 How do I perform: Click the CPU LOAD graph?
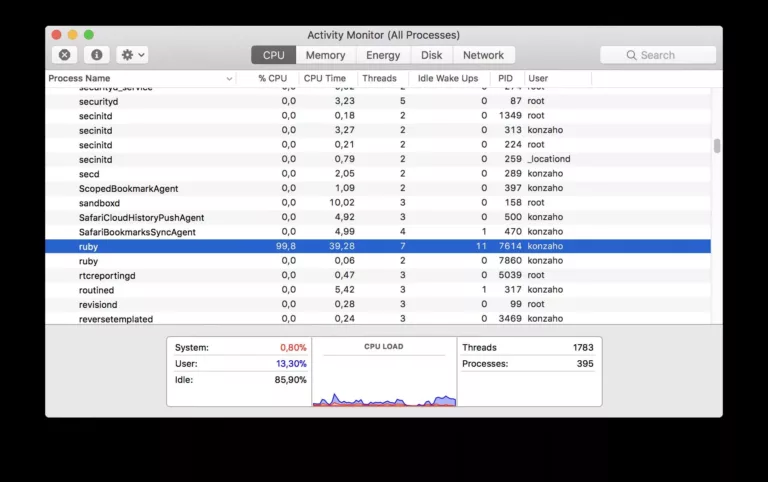coord(384,372)
